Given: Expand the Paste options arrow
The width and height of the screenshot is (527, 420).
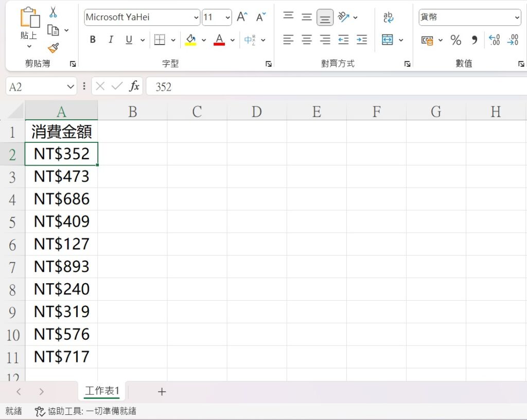Looking at the screenshot, I should 29,46.
